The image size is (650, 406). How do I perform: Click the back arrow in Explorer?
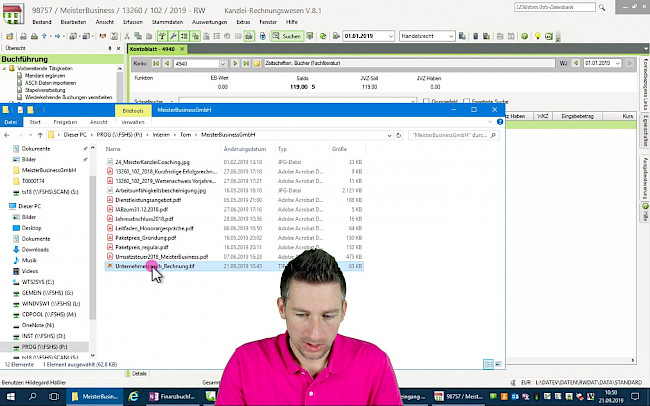click(x=8, y=133)
